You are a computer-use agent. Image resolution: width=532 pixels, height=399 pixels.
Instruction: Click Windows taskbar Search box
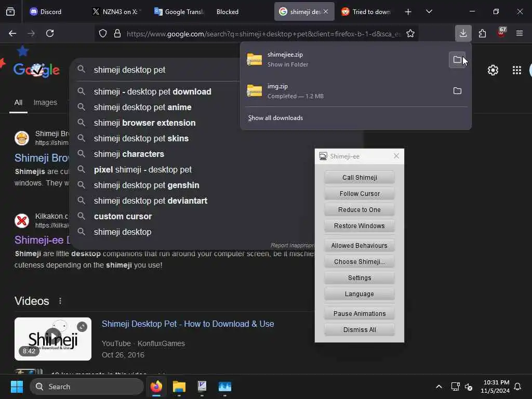(x=87, y=387)
